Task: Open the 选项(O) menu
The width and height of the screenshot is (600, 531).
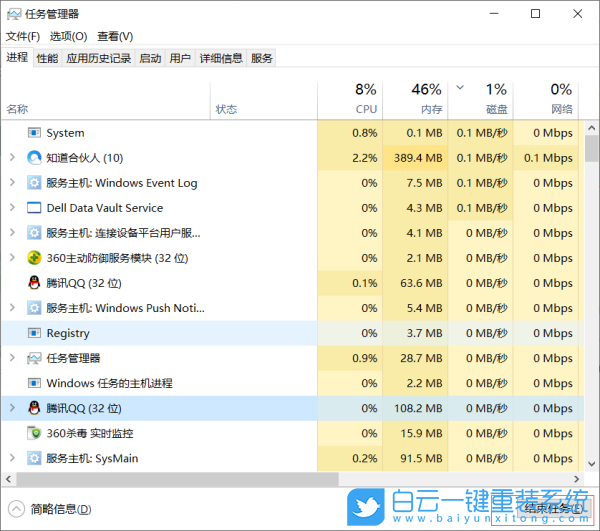Action: [x=68, y=36]
